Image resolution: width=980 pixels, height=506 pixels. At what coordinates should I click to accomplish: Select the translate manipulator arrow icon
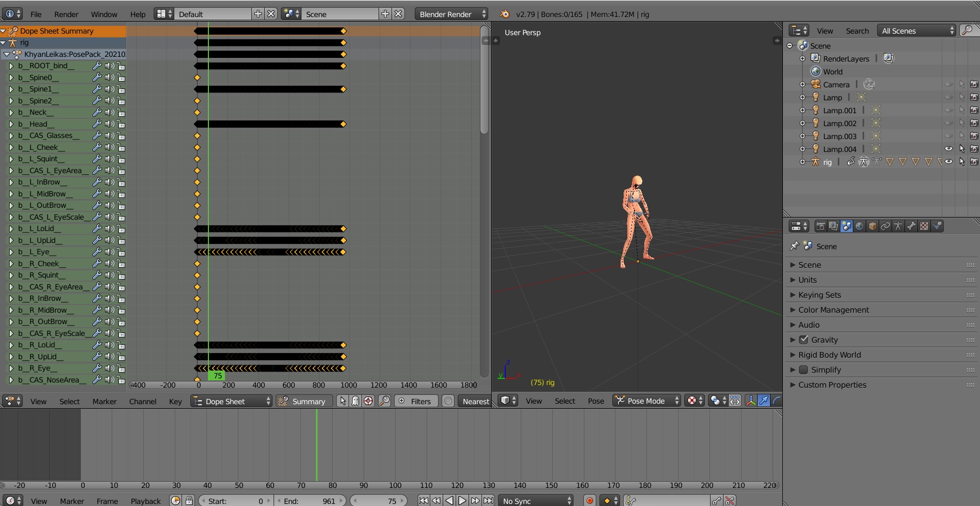tap(764, 401)
